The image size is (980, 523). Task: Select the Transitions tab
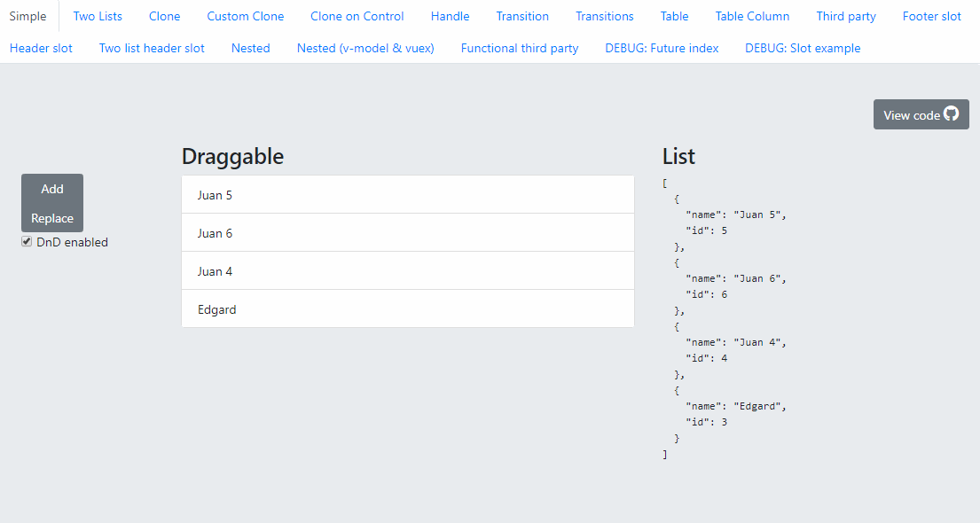(x=604, y=16)
